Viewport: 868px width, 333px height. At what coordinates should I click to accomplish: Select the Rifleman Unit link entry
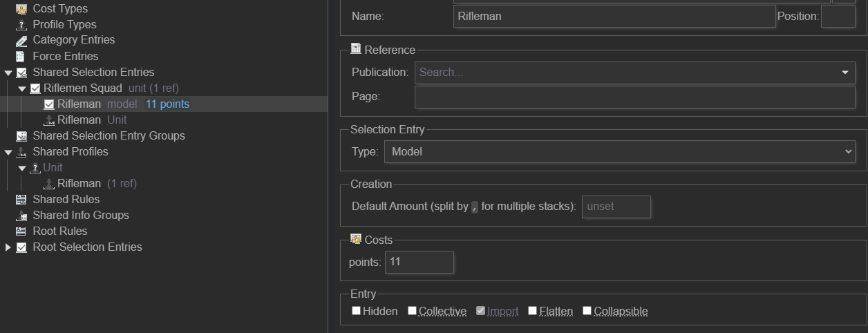pyautogui.click(x=92, y=120)
